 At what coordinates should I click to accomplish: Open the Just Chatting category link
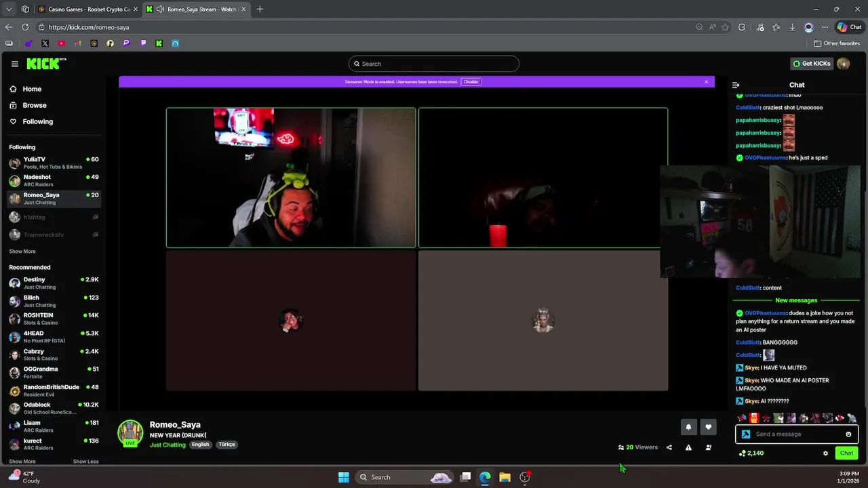coord(167,445)
